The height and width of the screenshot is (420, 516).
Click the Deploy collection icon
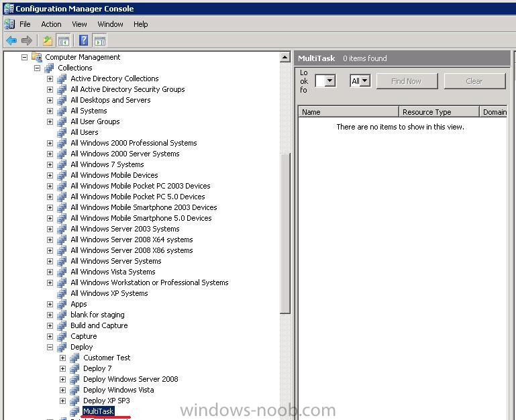[62, 347]
